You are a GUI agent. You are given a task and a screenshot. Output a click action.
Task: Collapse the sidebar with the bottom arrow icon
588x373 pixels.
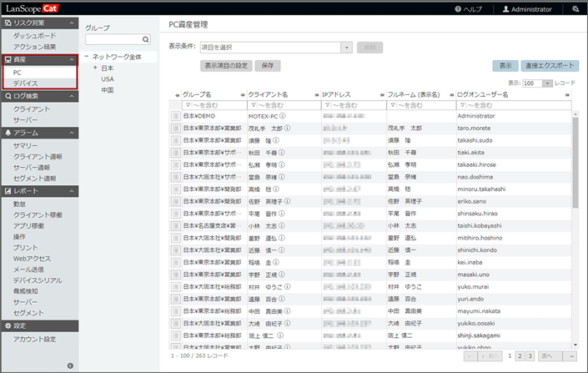click(x=71, y=365)
